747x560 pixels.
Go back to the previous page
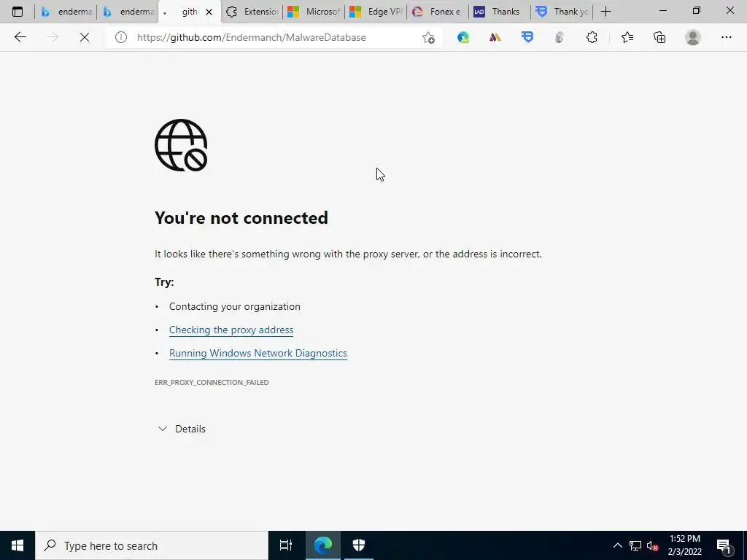pyautogui.click(x=20, y=37)
